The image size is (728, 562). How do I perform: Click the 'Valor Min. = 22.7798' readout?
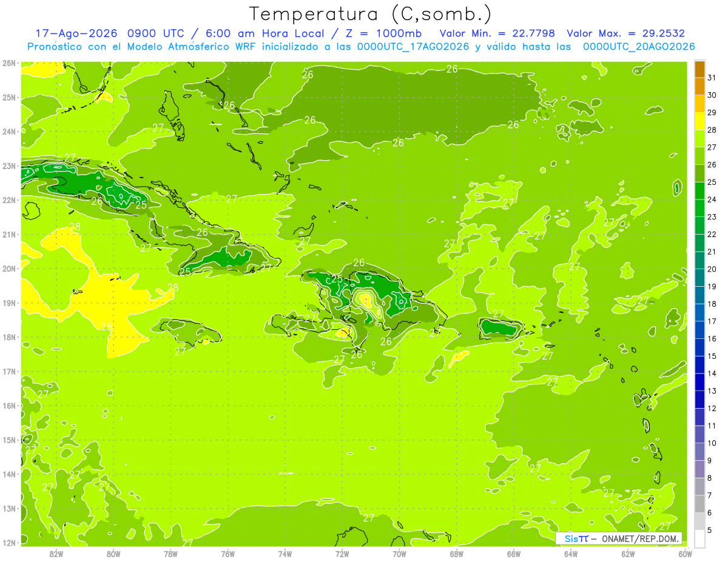[x=497, y=33]
